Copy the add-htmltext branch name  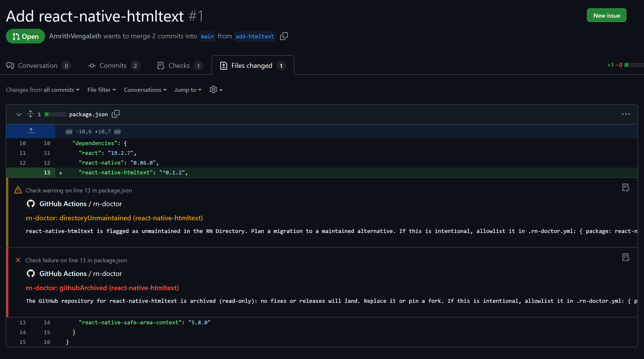pos(284,36)
